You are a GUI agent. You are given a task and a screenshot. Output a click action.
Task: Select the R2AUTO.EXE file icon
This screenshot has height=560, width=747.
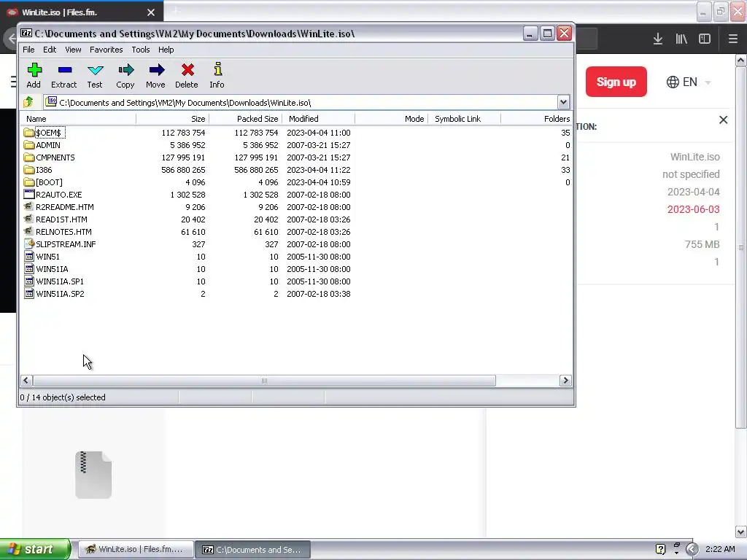(28, 194)
